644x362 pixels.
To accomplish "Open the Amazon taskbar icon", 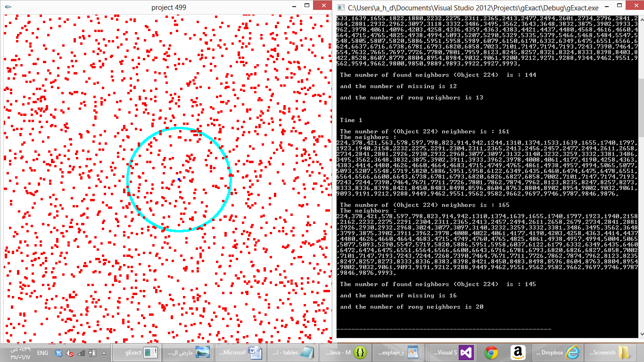I will pos(518,353).
